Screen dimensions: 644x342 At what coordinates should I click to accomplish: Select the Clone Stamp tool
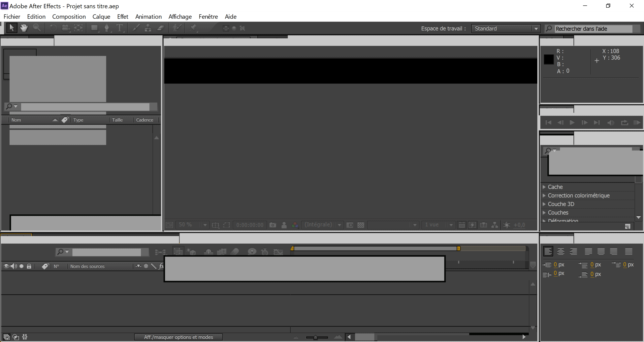pos(148,28)
